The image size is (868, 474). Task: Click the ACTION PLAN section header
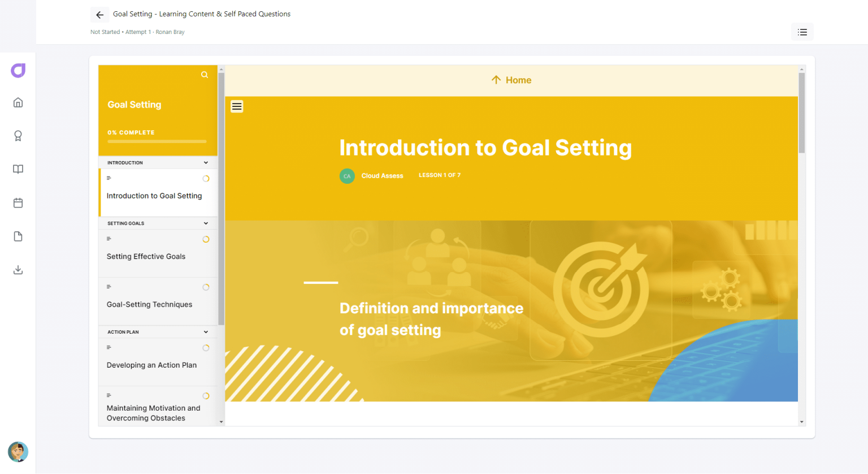(158, 332)
